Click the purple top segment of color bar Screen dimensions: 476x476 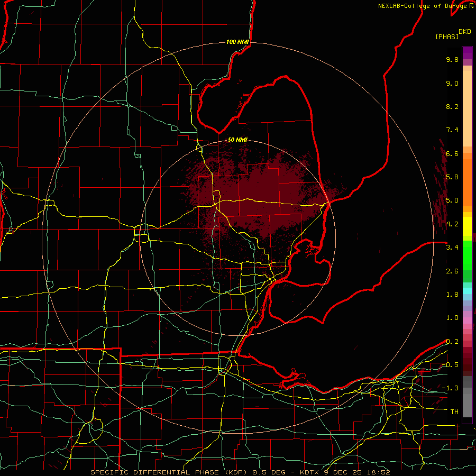[467, 53]
